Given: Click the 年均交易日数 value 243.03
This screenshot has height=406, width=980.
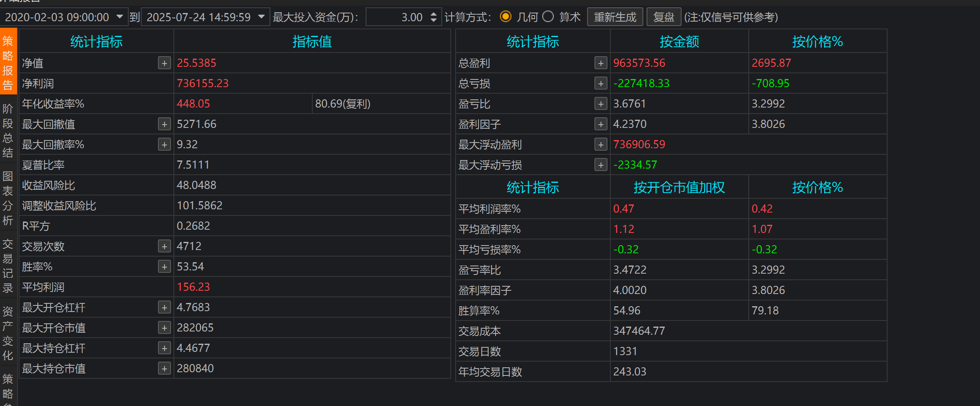Looking at the screenshot, I should (629, 372).
